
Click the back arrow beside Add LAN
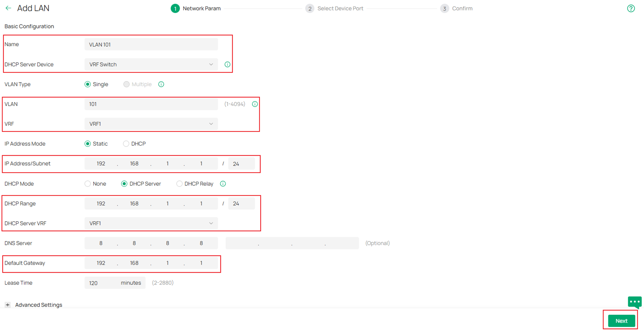click(8, 8)
